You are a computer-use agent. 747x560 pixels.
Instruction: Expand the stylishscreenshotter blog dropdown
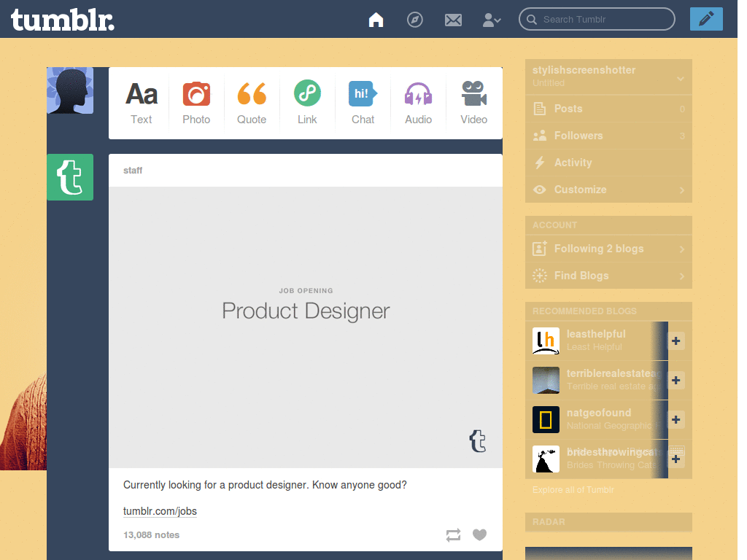681,79
